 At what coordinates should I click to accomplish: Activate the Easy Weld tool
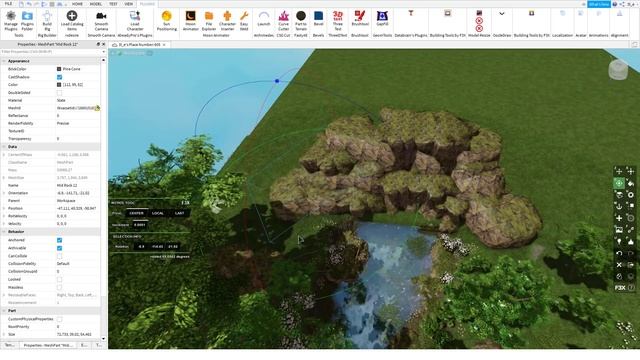pos(244,20)
